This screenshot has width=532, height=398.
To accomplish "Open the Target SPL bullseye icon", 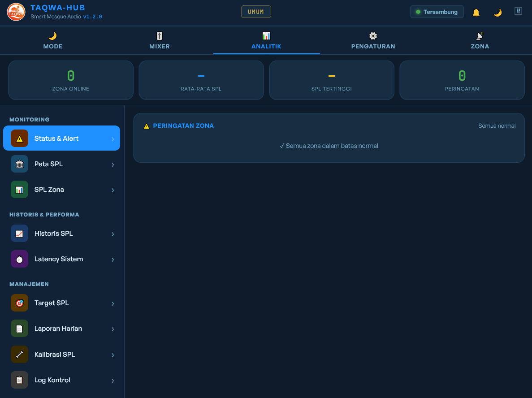I will (x=19, y=303).
